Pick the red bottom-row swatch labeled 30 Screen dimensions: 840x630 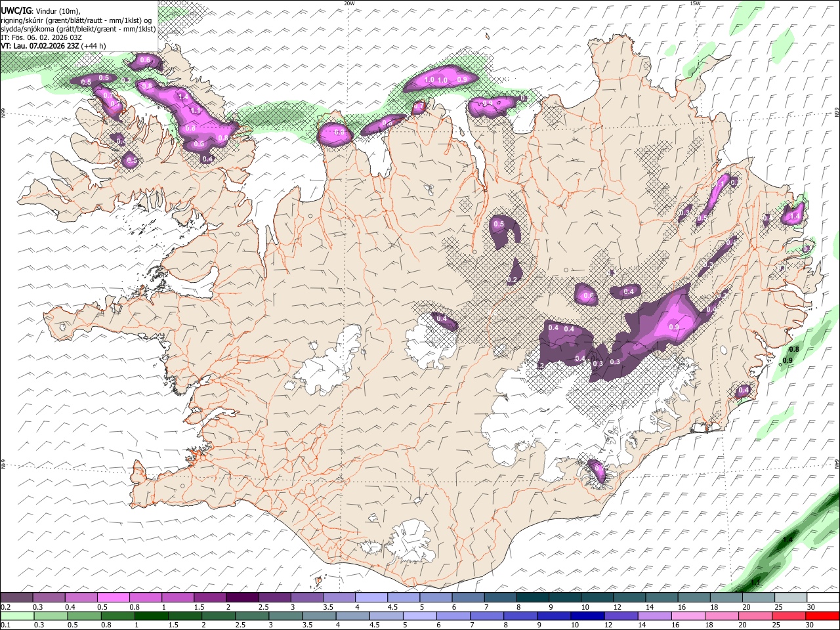click(822, 616)
